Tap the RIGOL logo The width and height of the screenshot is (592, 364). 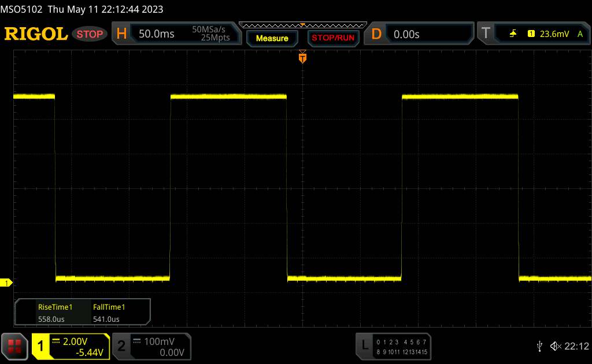(x=36, y=34)
